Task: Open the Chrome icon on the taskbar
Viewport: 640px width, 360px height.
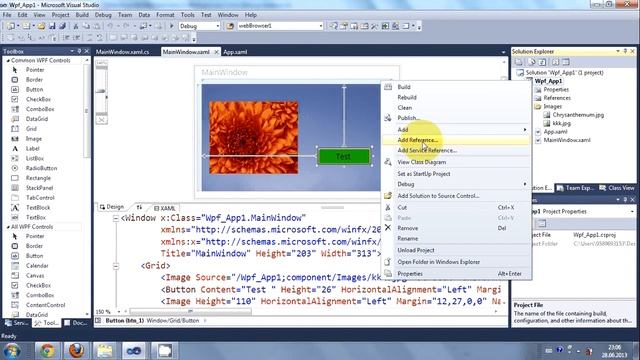Action: coord(47,350)
